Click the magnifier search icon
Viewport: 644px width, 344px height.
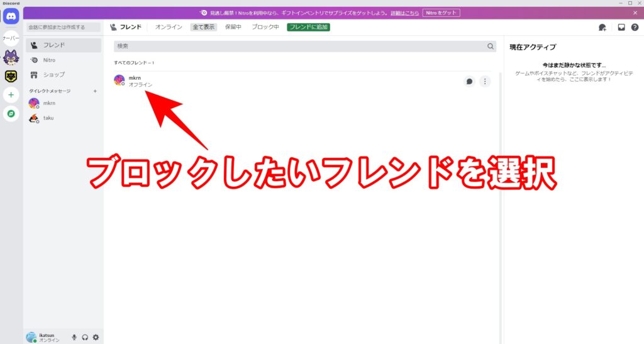pos(491,47)
